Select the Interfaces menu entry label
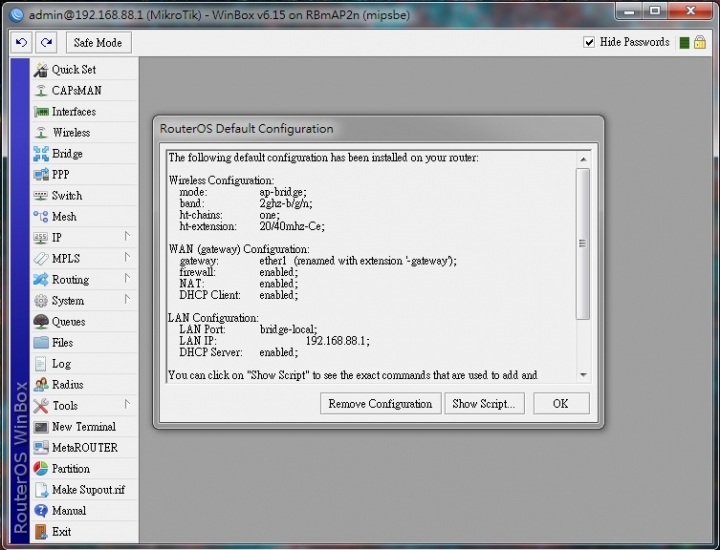 pos(74,112)
